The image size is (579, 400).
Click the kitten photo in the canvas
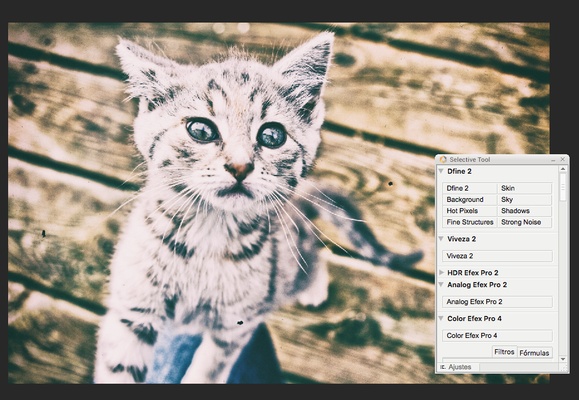[x=279, y=203]
